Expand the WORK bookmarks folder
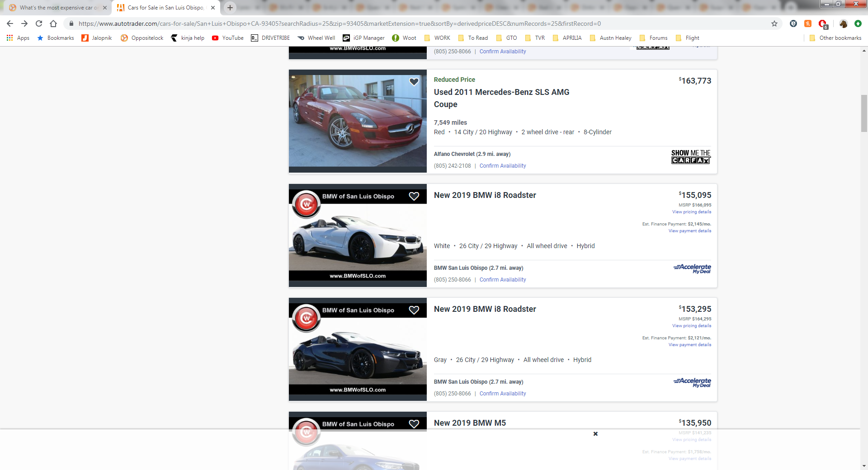 437,38
